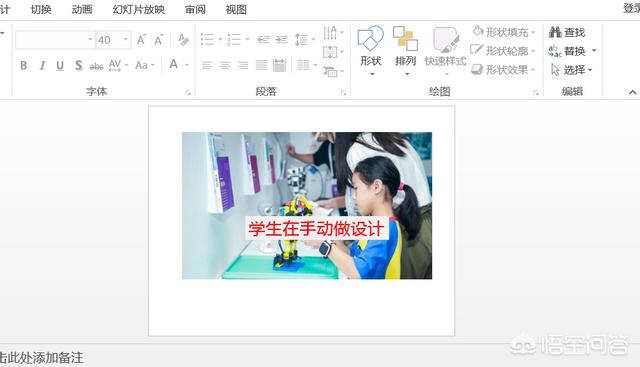Viewport: 640px width, 367px height.
Task: Align text right
Action: (243, 65)
